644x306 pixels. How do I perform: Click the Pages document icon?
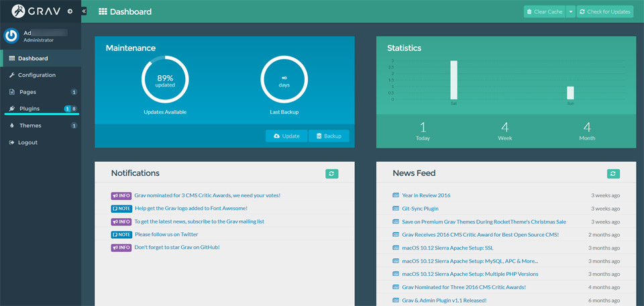(12, 92)
